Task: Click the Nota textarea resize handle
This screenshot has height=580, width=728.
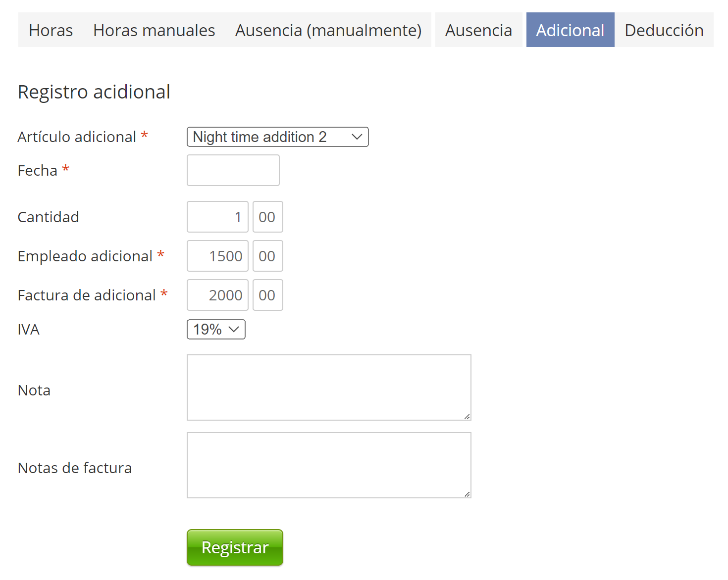Action: tap(467, 417)
